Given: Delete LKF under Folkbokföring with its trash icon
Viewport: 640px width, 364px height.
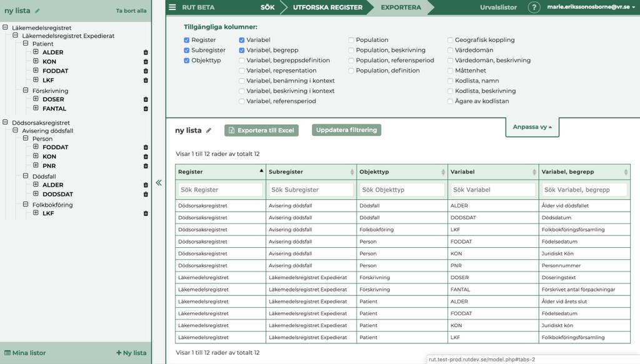Looking at the screenshot, I should click(x=146, y=214).
